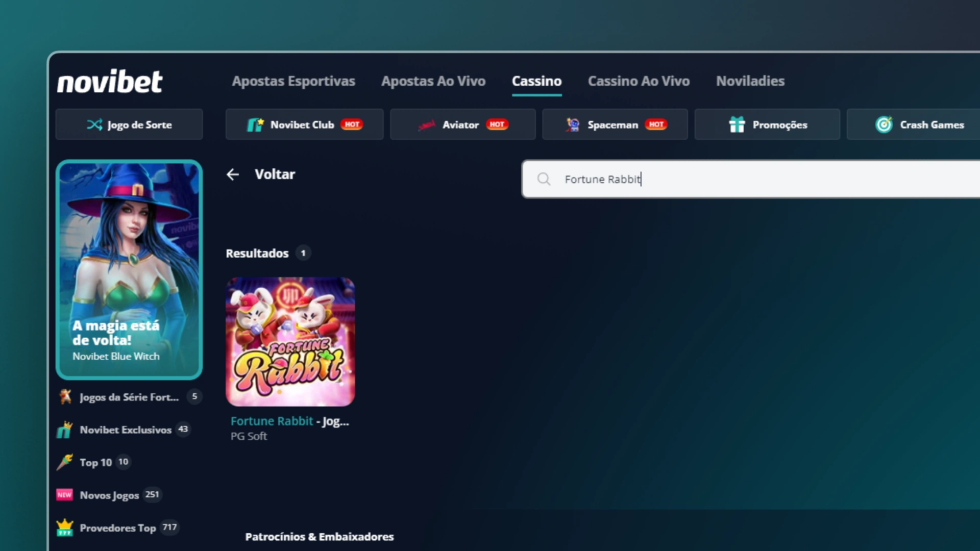980x551 pixels.
Task: Click the Resultados count badge
Action: click(x=303, y=253)
